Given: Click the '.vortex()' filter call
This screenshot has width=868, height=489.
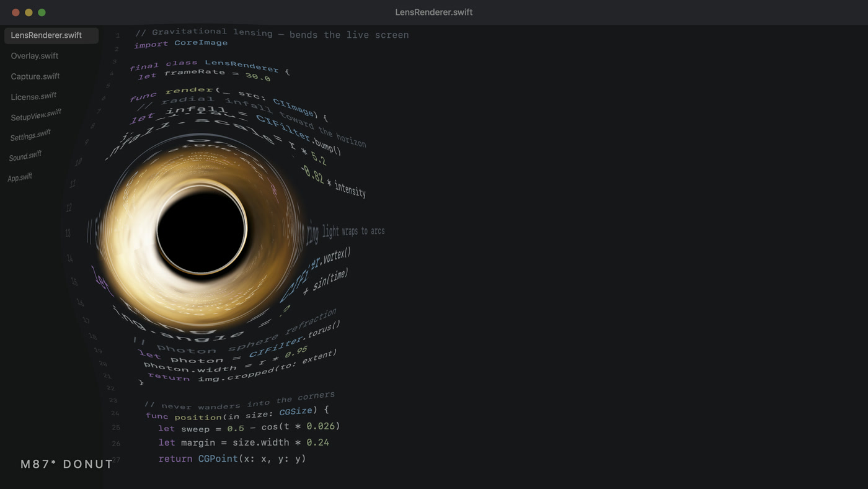Looking at the screenshot, I should coord(335,256).
